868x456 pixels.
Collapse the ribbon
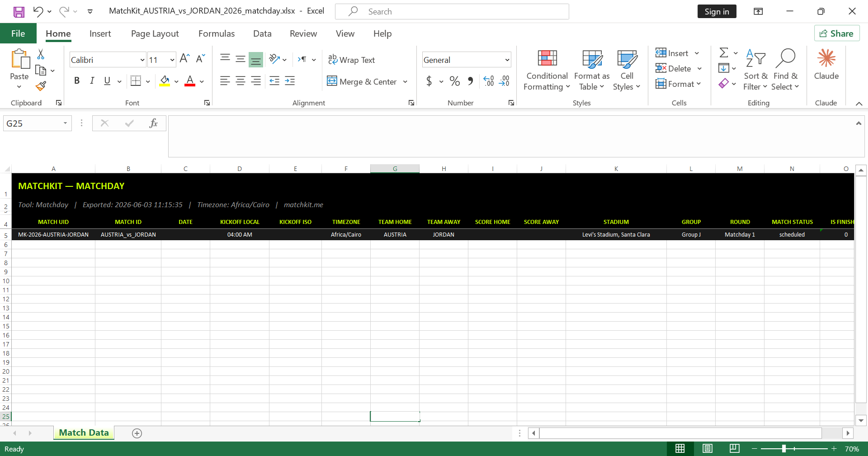click(859, 104)
